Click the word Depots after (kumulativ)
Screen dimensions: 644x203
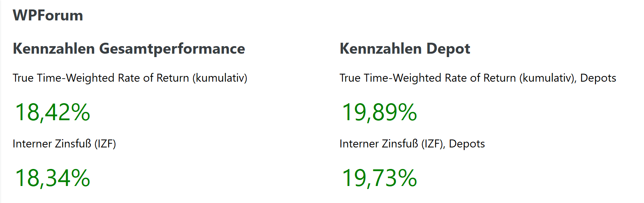pyautogui.click(x=598, y=78)
